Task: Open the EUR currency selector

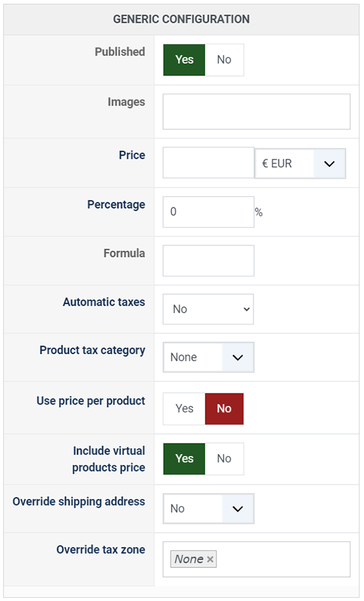Action: 300,164
